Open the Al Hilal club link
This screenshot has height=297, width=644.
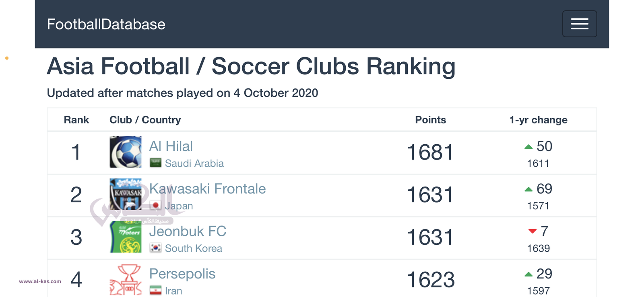171,146
